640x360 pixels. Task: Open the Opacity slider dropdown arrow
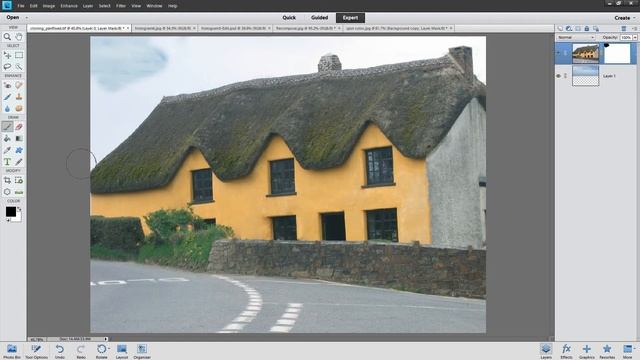click(x=635, y=37)
